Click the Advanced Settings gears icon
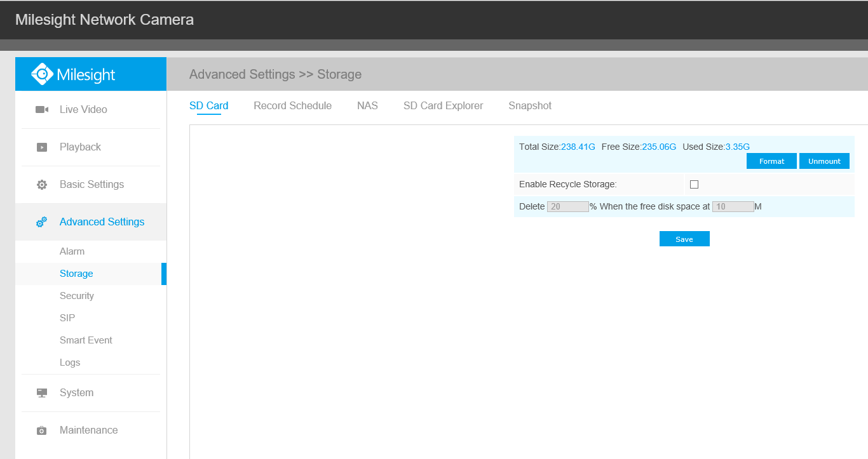 click(42, 222)
